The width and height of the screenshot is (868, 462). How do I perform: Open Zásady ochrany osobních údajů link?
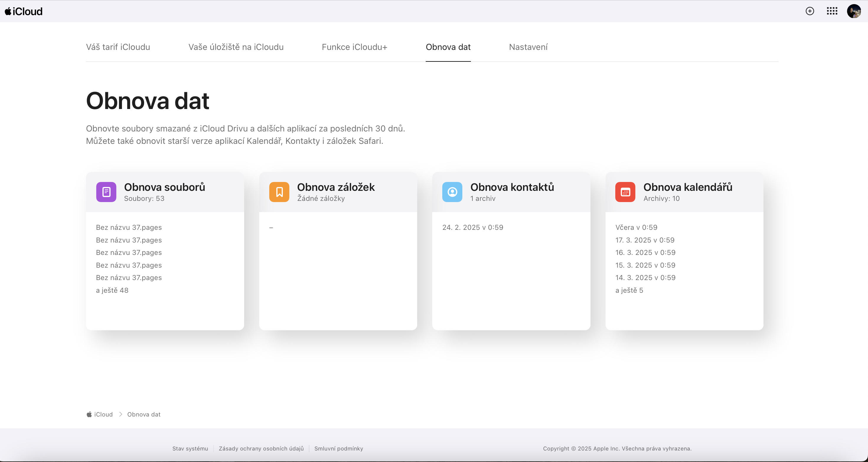(x=261, y=448)
